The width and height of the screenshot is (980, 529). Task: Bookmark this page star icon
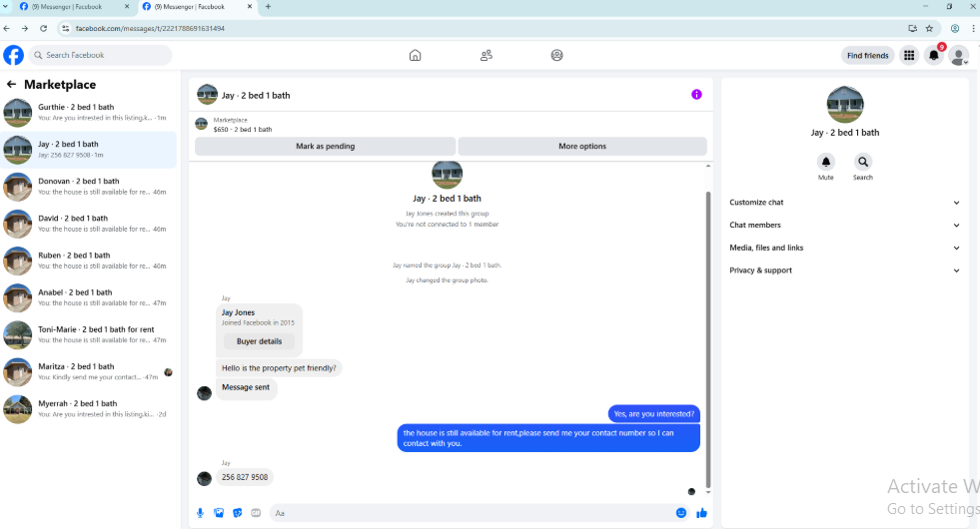pos(929,28)
